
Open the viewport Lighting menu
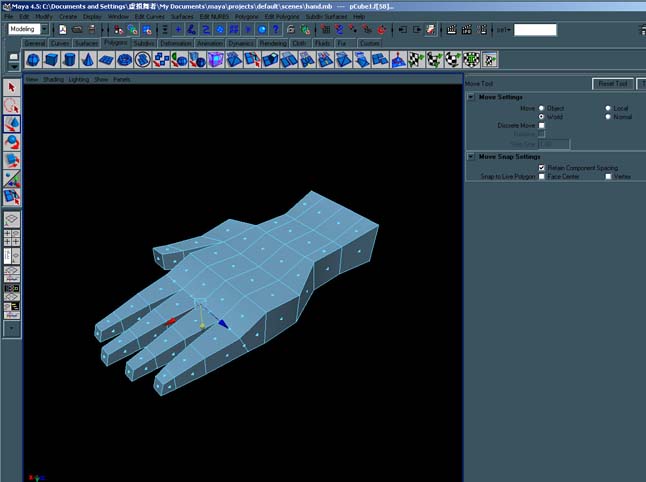[79, 79]
